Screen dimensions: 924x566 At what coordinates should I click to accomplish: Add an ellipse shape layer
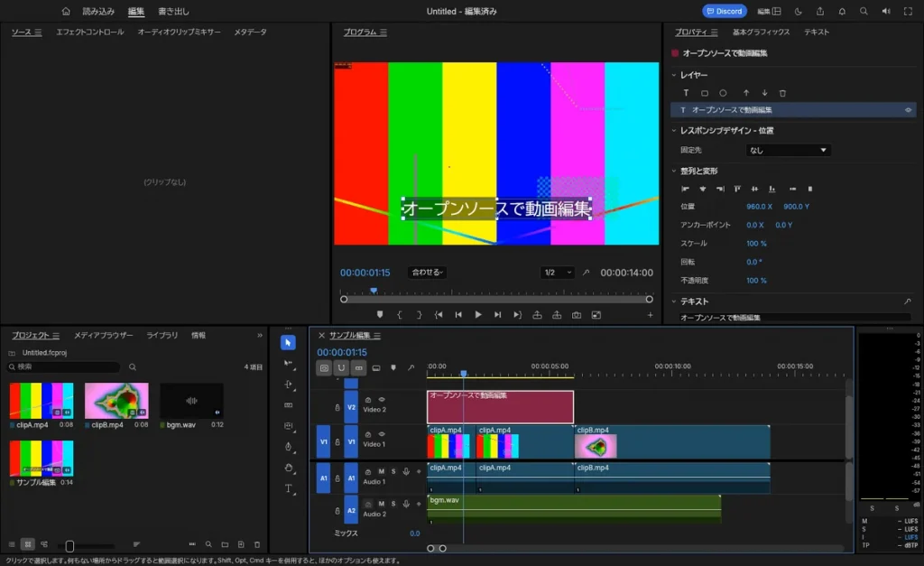[723, 93]
